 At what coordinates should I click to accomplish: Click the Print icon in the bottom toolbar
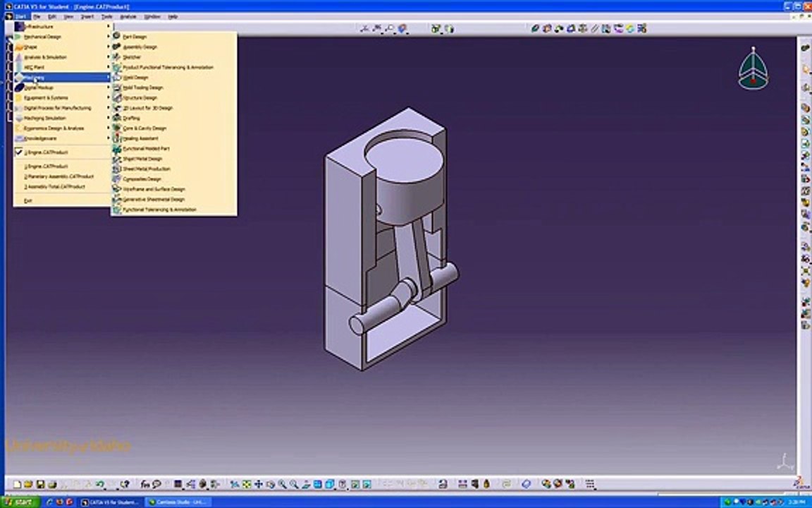point(52,484)
